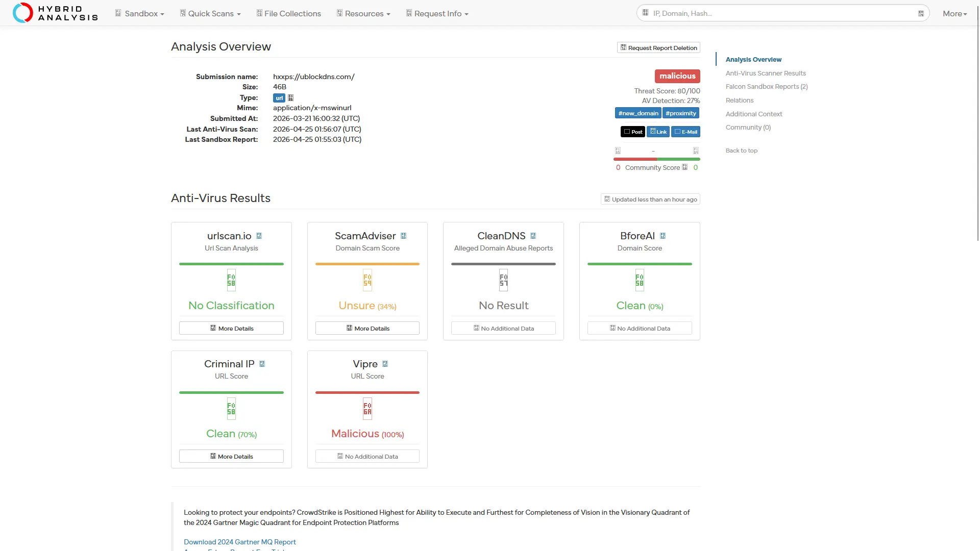
Task: Click the info icon beside Community Score
Action: 685,167
